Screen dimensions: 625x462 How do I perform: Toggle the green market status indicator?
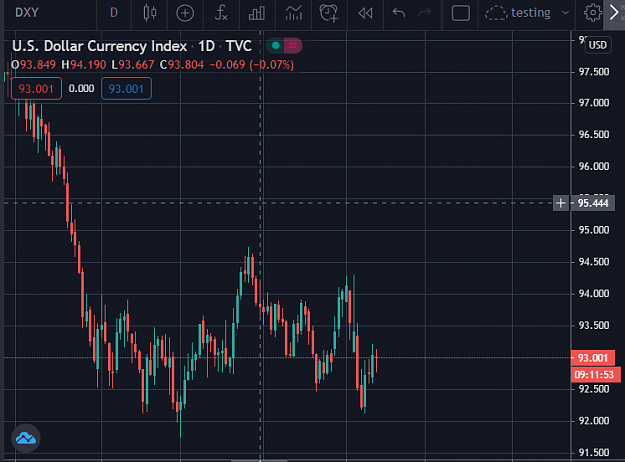click(275, 46)
